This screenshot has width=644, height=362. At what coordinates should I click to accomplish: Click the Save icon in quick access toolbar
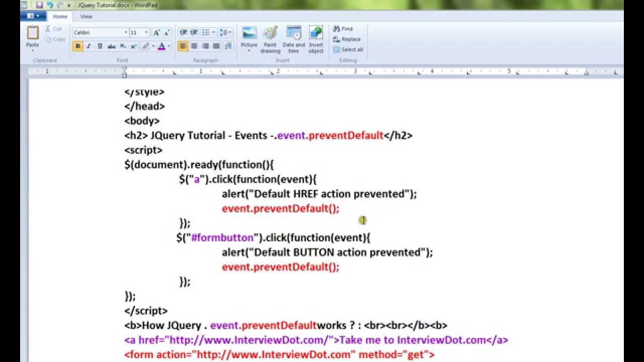[x=39, y=5]
